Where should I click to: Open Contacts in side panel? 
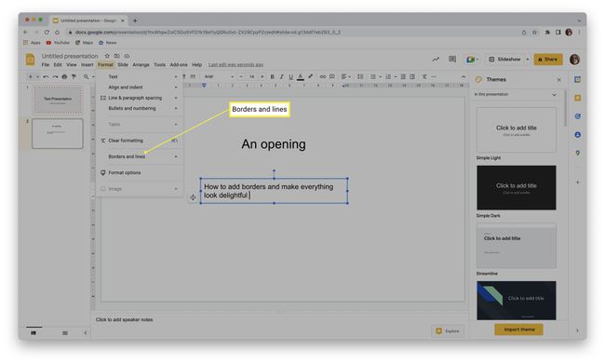(577, 135)
